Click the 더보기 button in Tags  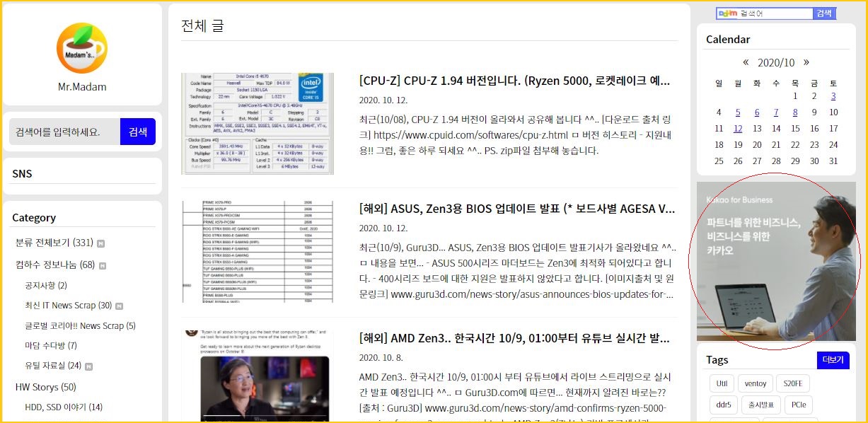point(833,360)
